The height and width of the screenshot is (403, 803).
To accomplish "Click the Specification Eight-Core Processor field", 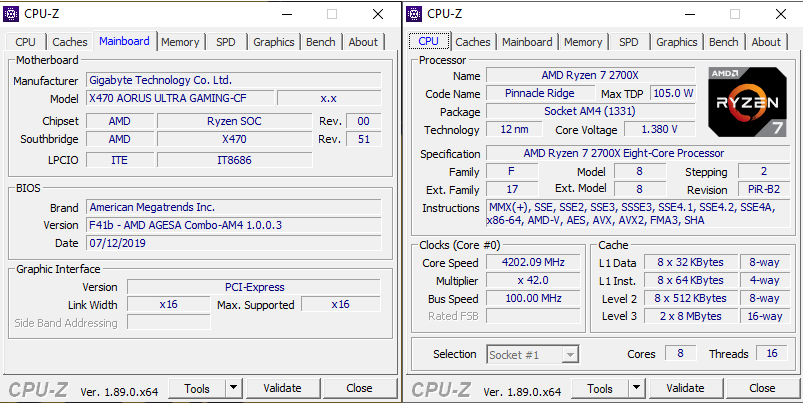I will point(638,153).
